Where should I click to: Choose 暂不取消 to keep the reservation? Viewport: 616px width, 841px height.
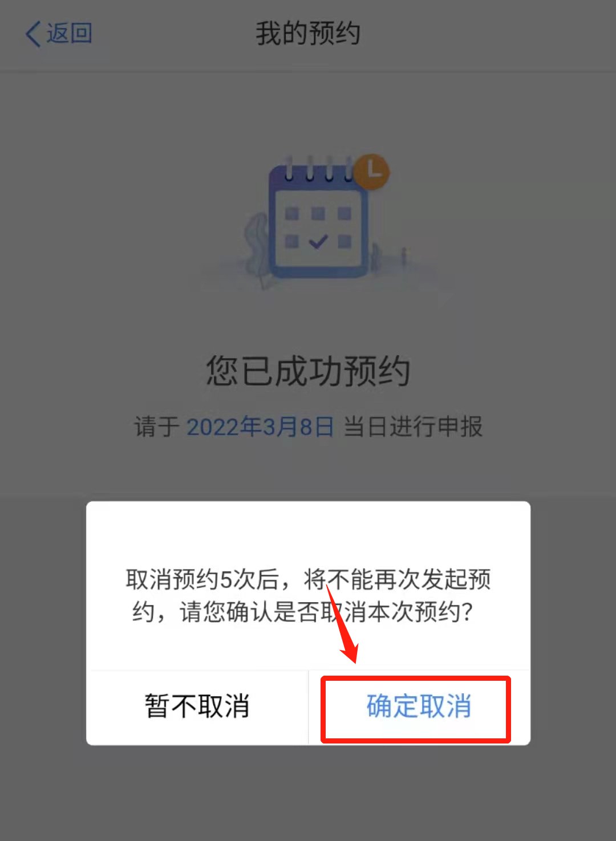coord(197,706)
